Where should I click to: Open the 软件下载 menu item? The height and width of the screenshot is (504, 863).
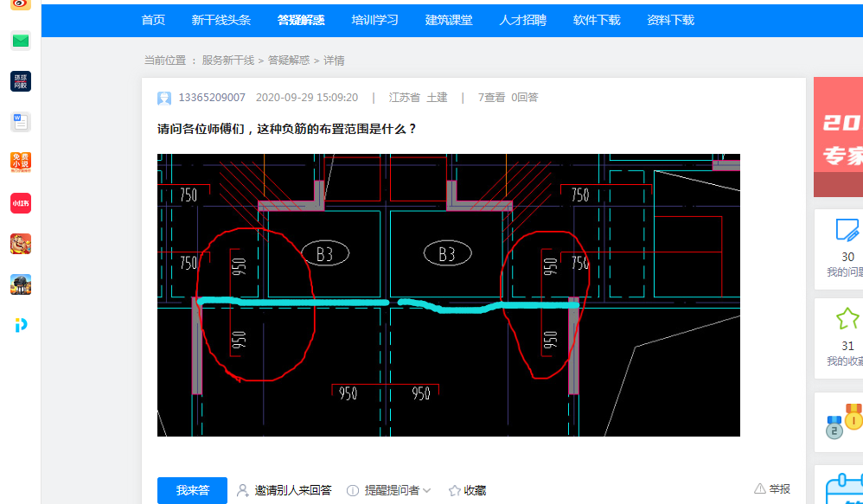pos(596,20)
